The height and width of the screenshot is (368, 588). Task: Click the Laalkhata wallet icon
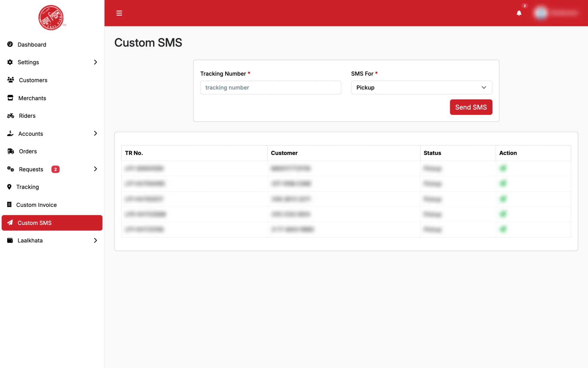10,240
